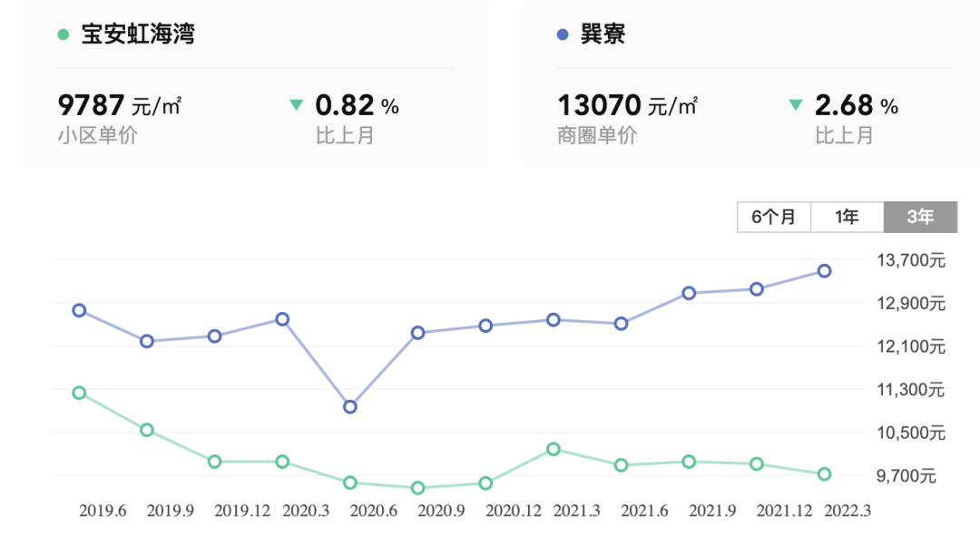The image size is (980, 545).
Task: Click the blue lowest data point above 2020.6
Action: 350,407
